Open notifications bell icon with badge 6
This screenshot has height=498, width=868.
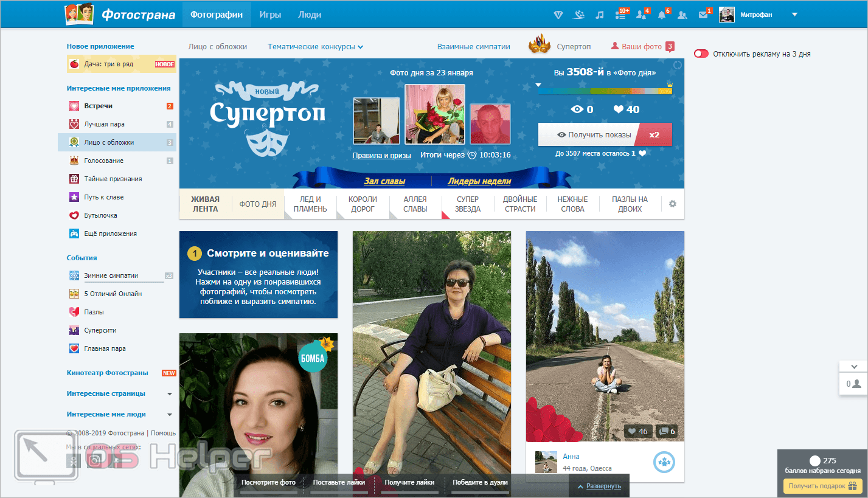pyautogui.click(x=662, y=15)
